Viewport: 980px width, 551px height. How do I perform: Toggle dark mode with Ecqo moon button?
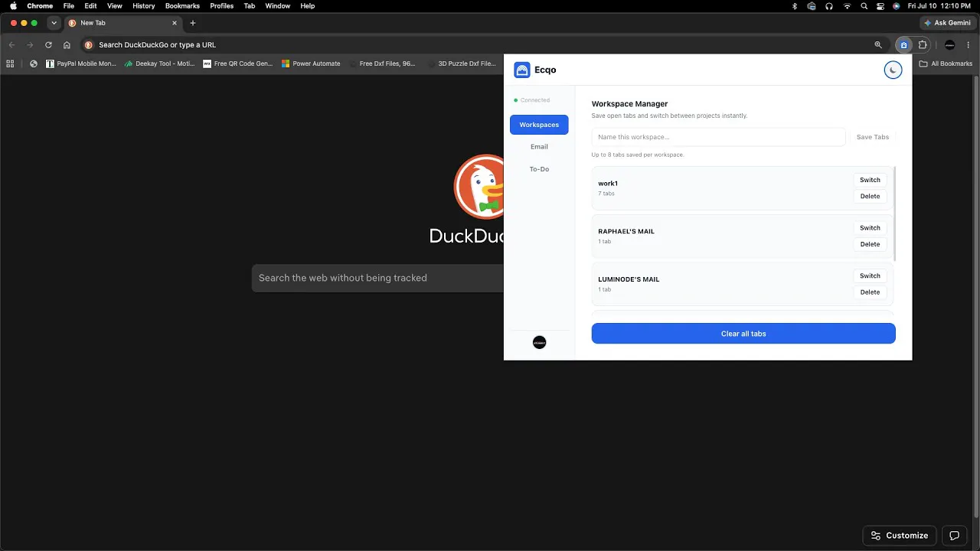893,70
